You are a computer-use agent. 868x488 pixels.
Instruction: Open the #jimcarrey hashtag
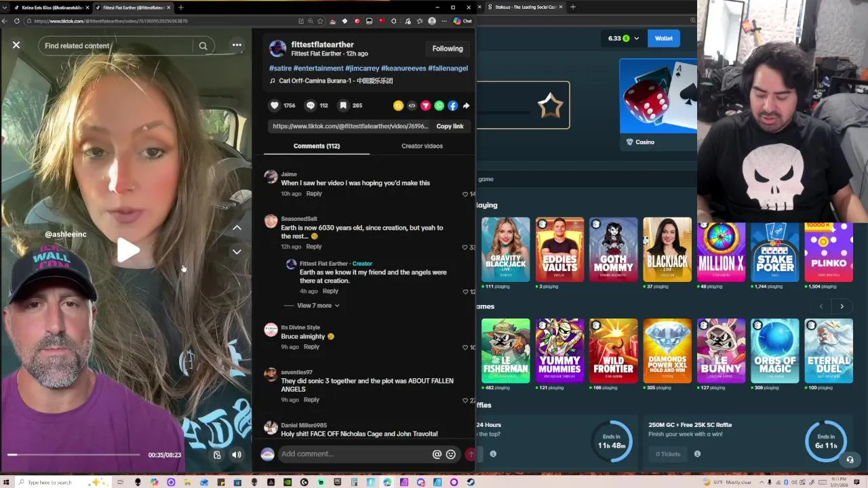coord(361,68)
